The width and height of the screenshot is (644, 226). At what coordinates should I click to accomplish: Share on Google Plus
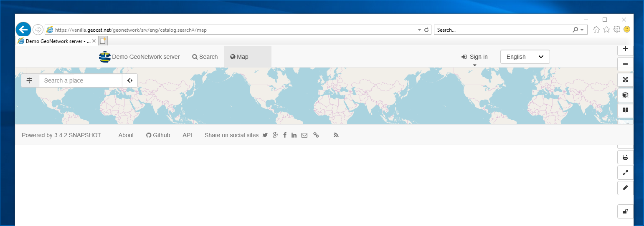275,135
